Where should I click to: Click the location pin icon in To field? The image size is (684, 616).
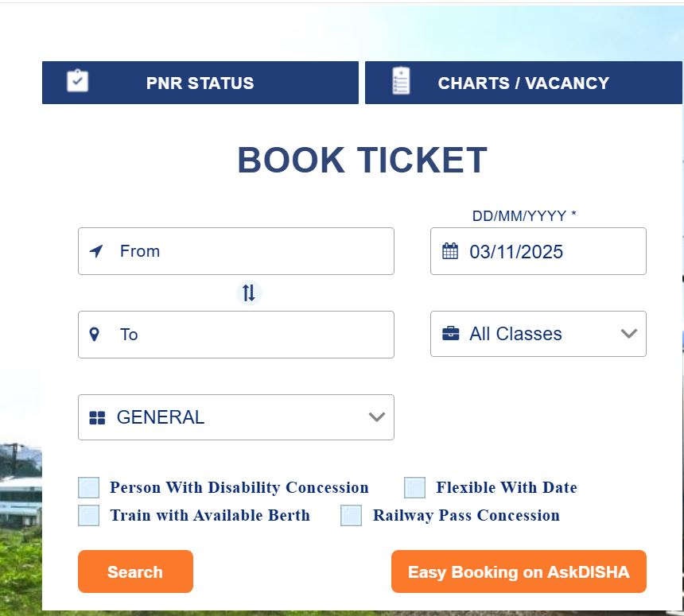pos(95,334)
